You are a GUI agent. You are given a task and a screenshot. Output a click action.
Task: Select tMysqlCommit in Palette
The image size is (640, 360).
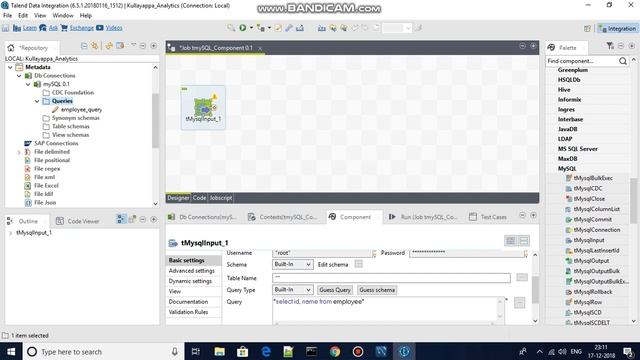point(593,220)
